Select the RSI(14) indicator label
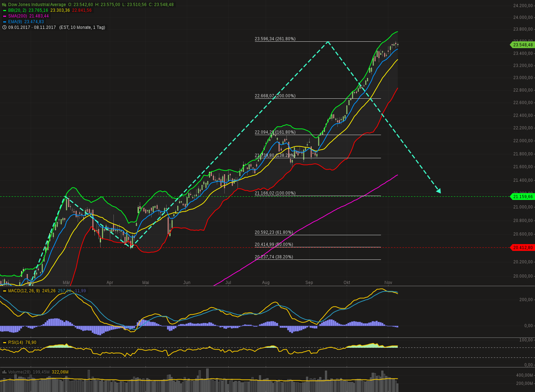 16,342
